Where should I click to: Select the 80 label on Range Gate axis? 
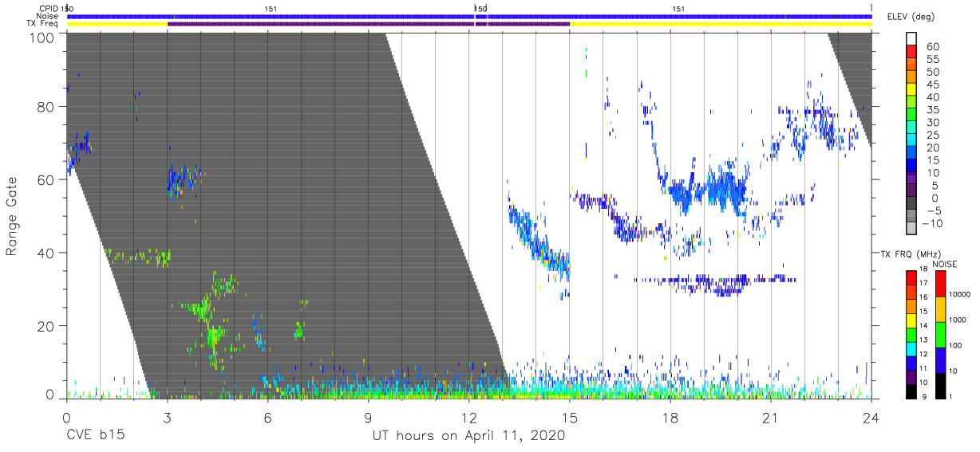[x=47, y=107]
